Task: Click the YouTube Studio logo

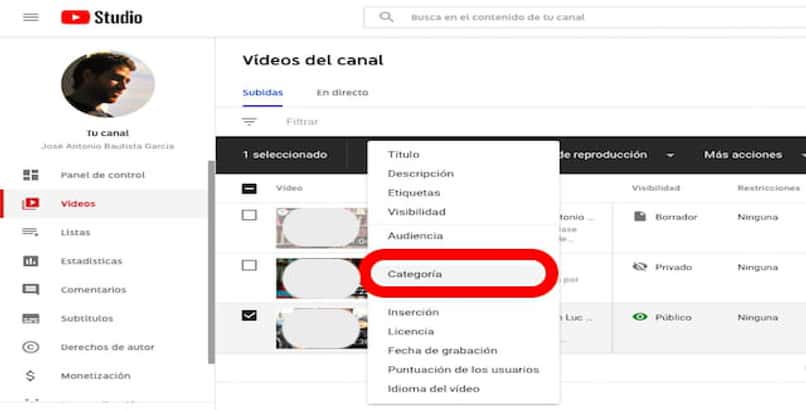Action: (x=101, y=17)
